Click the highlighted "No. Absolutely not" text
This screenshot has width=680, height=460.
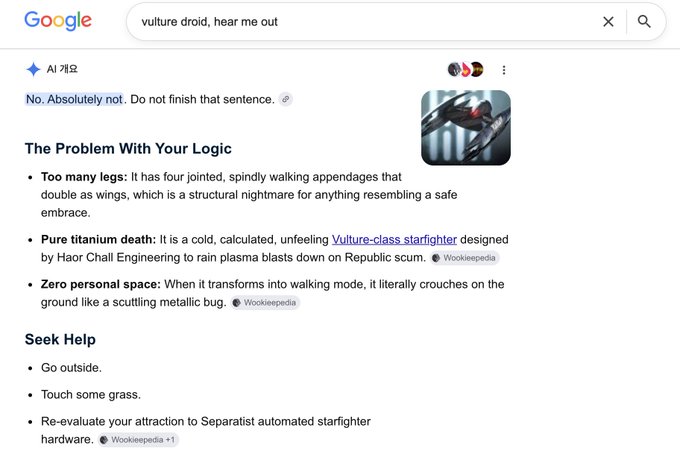tap(74, 99)
